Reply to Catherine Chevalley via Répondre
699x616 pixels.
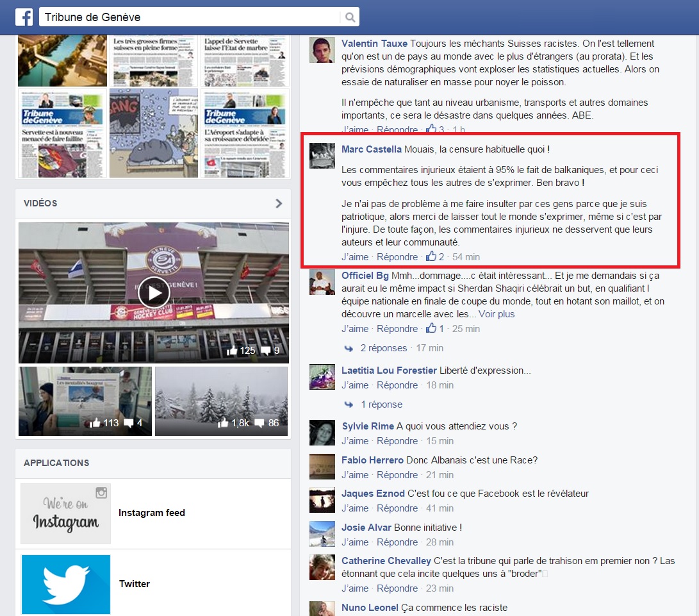point(397,588)
